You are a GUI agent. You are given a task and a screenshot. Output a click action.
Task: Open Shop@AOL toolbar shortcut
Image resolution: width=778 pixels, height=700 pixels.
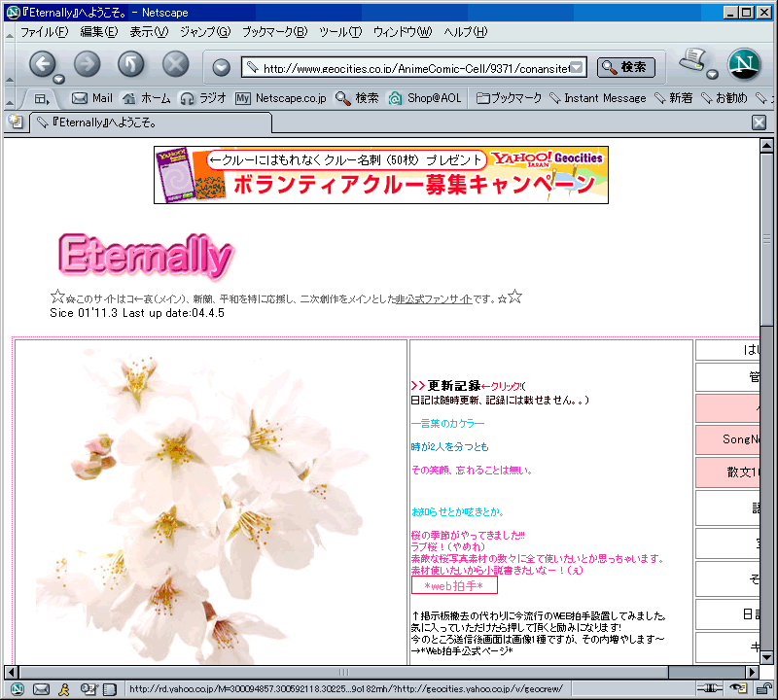(x=425, y=98)
